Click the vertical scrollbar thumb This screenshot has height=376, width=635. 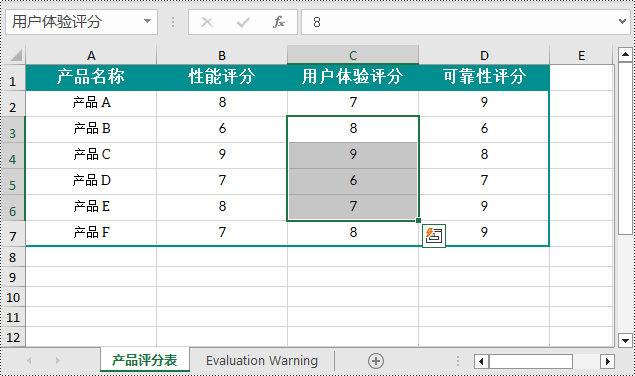coord(625,148)
